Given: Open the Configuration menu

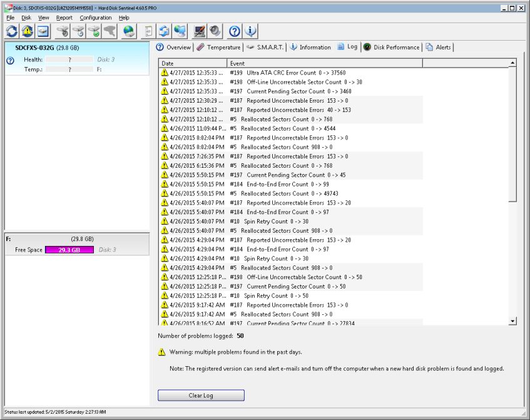Looking at the screenshot, I should (96, 18).
